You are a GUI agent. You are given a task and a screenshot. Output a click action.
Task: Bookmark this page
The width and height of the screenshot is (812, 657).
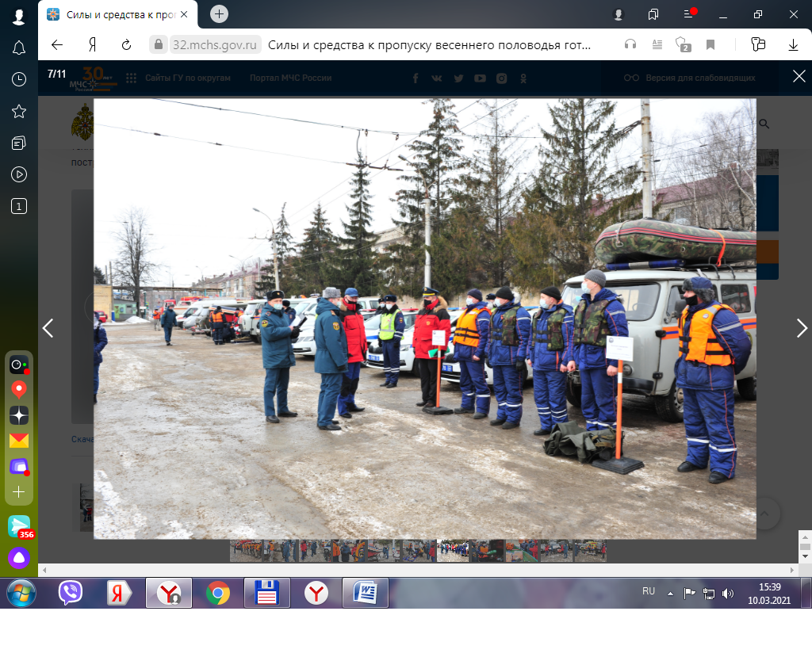click(710, 45)
